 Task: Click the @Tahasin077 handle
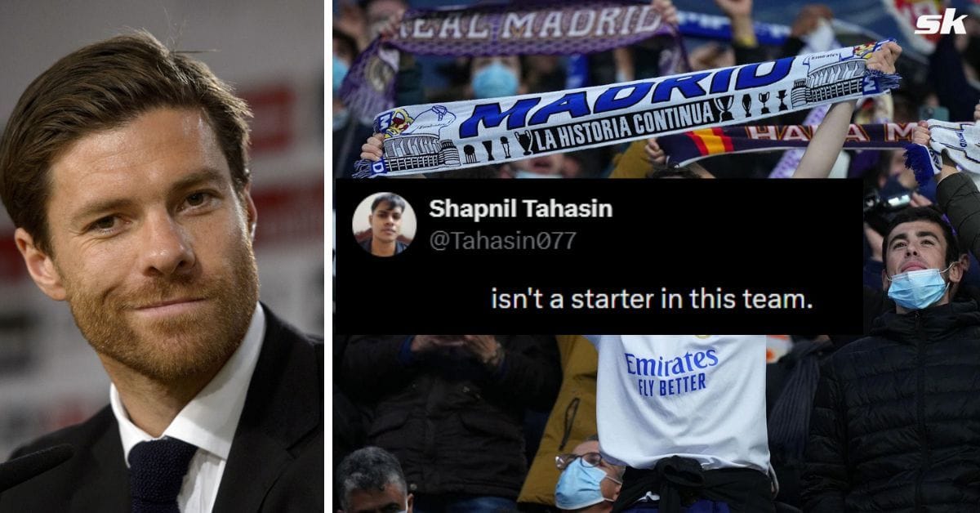tap(502, 240)
